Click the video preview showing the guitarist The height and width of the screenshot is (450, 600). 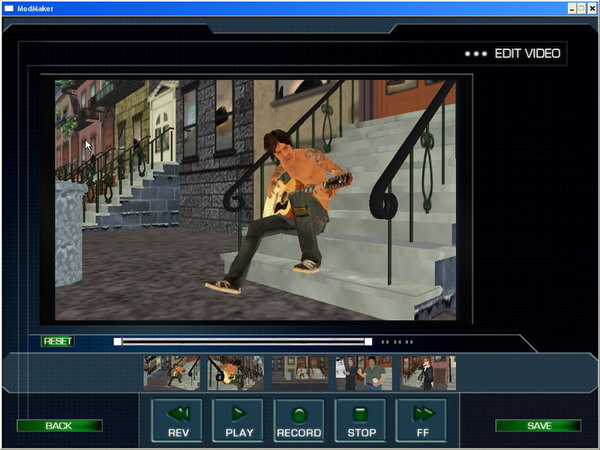coord(255,200)
